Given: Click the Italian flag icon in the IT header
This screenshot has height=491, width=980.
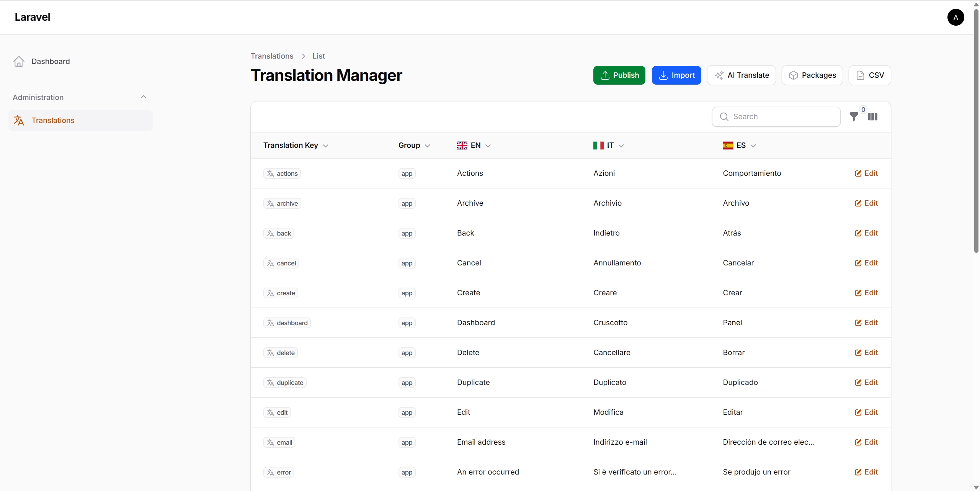Looking at the screenshot, I should pyautogui.click(x=598, y=145).
